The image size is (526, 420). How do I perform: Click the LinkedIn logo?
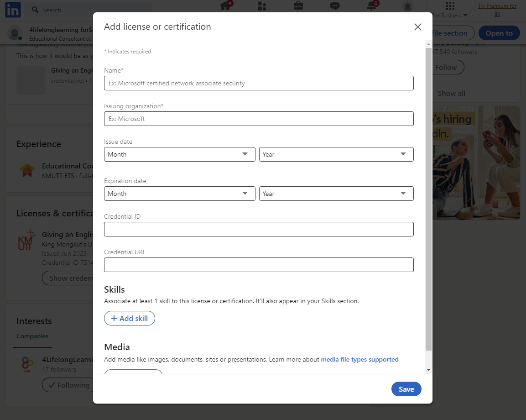pos(12,10)
